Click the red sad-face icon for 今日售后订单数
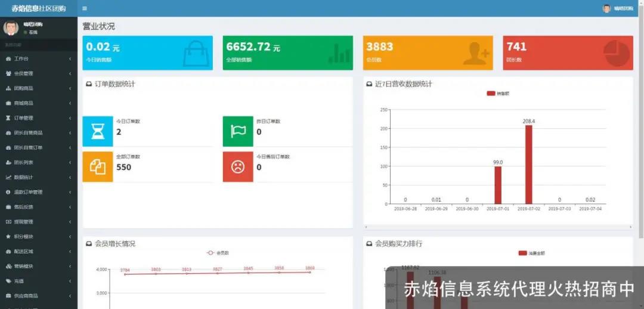Screen dimensions: 644x309 pos(238,166)
